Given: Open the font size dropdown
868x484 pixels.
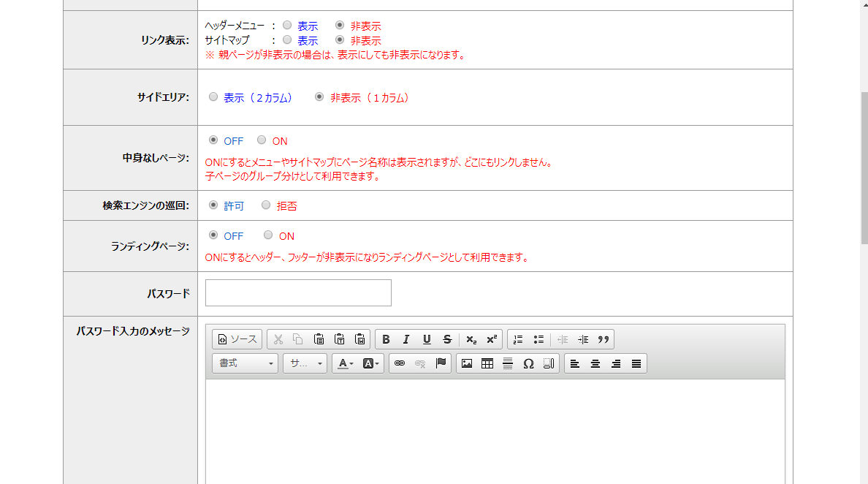Looking at the screenshot, I should (305, 363).
